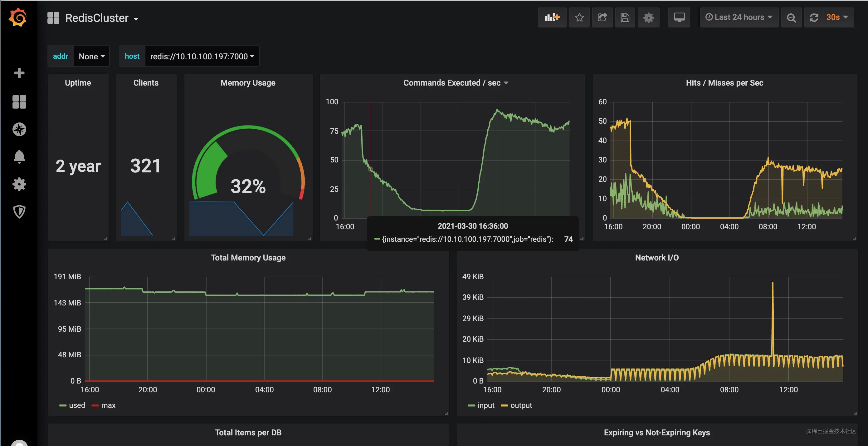Viewport: 868px width, 446px height.
Task: Click the Network I/O panel title
Action: 657,257
